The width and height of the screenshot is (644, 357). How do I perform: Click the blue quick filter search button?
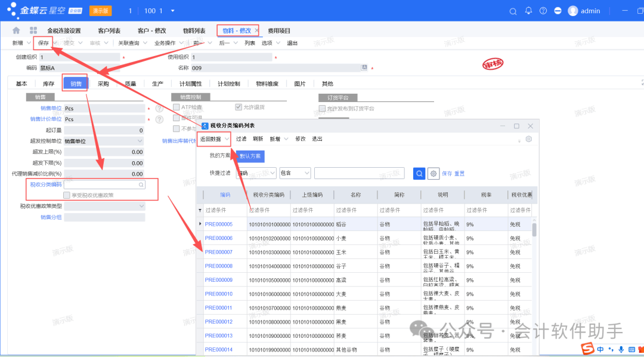click(x=419, y=173)
